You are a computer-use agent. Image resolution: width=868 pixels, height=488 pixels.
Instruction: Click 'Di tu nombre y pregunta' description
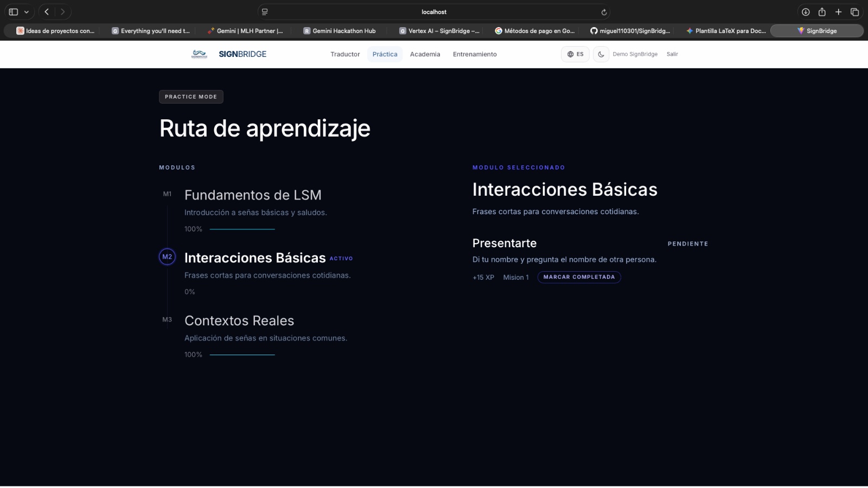[564, 260]
